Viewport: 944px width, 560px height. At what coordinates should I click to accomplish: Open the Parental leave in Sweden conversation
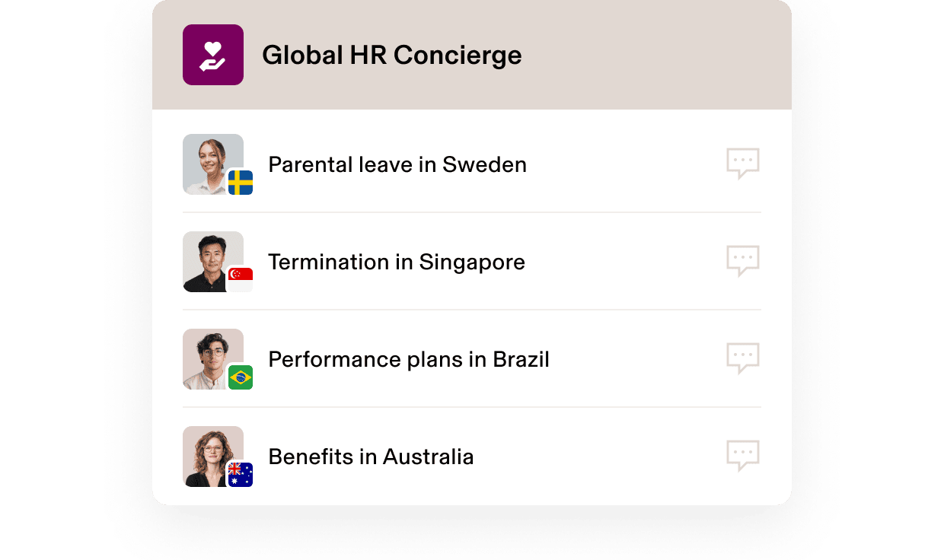point(397,164)
